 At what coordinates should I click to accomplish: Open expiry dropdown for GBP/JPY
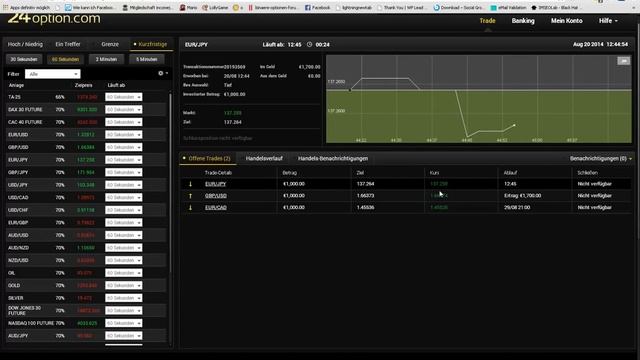(x=124, y=172)
